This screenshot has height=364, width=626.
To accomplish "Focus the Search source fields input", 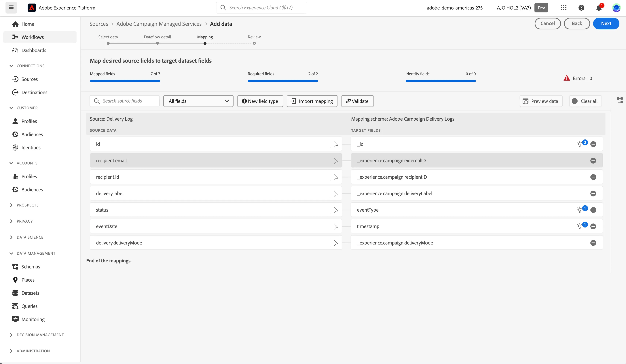I will pyautogui.click(x=125, y=101).
